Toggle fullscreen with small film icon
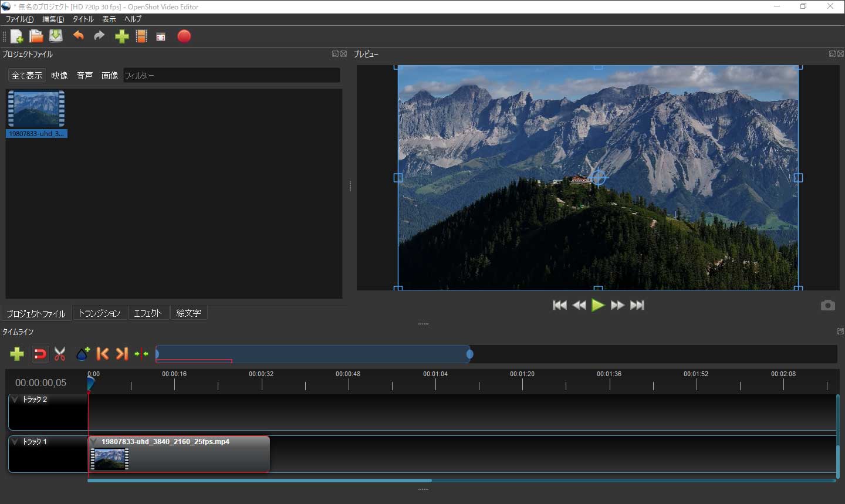The height and width of the screenshot is (504, 845). click(x=161, y=37)
